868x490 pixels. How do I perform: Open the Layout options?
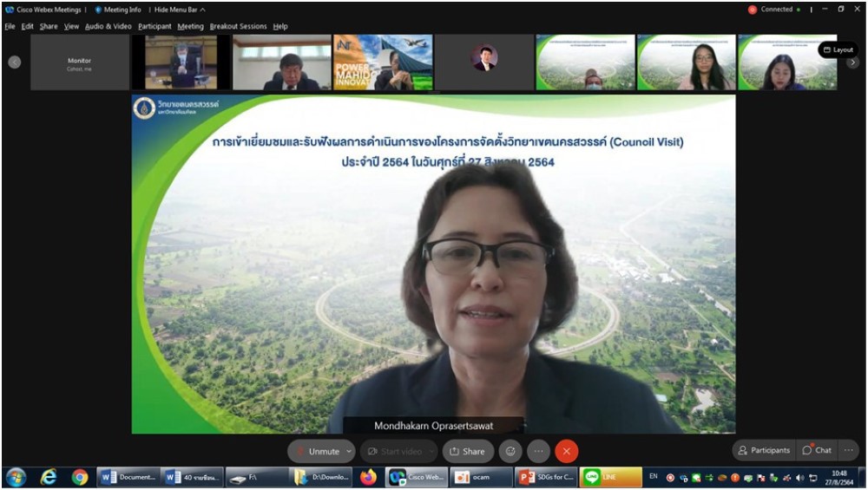coord(838,50)
